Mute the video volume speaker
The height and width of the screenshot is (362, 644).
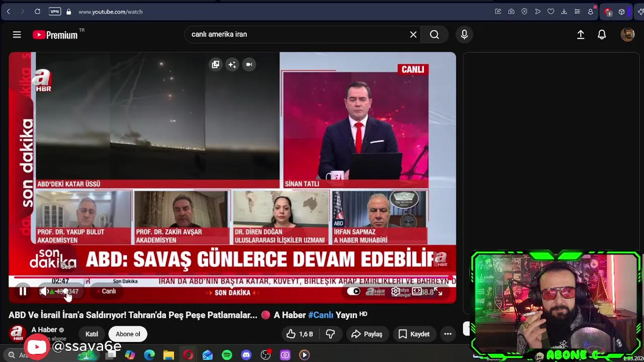(x=44, y=291)
